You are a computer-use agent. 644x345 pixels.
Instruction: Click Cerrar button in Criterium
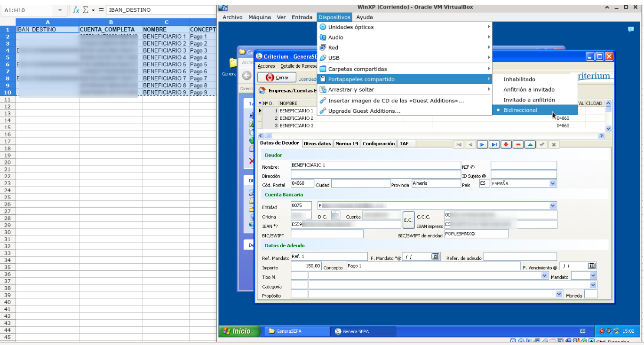pos(277,78)
